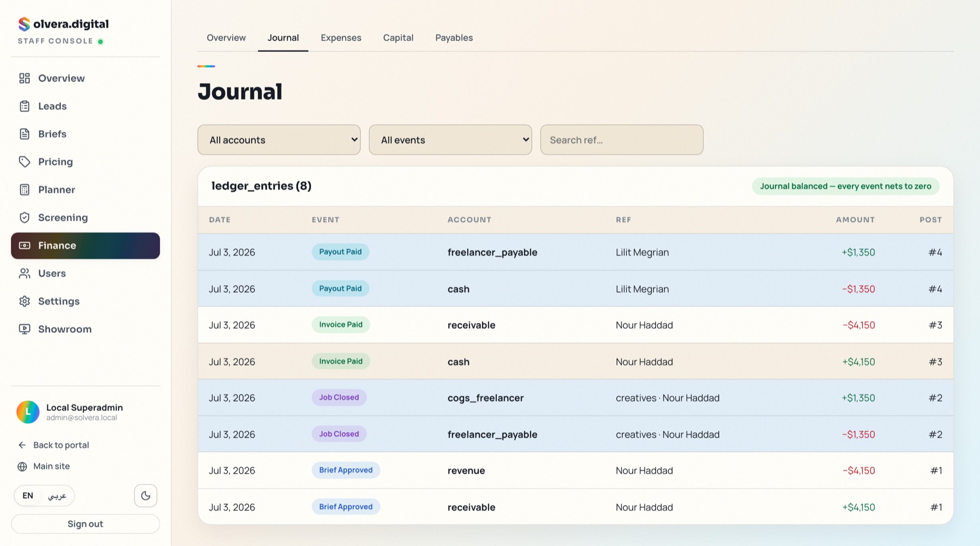Click post #2 in cogs_freelancer row

click(x=935, y=398)
